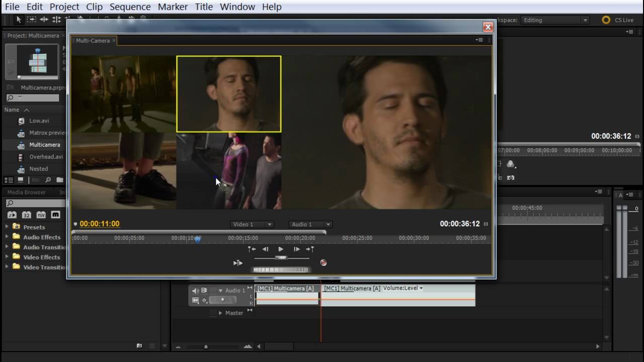Toggle sync lock on Audio 1 track
Screen dimensions: 644x362
[x=204, y=291]
